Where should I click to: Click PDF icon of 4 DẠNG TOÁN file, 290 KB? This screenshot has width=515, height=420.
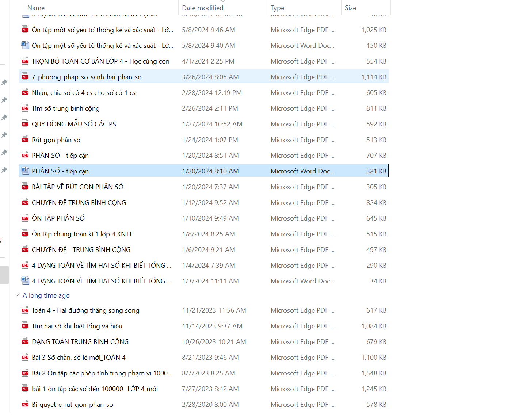click(25, 265)
